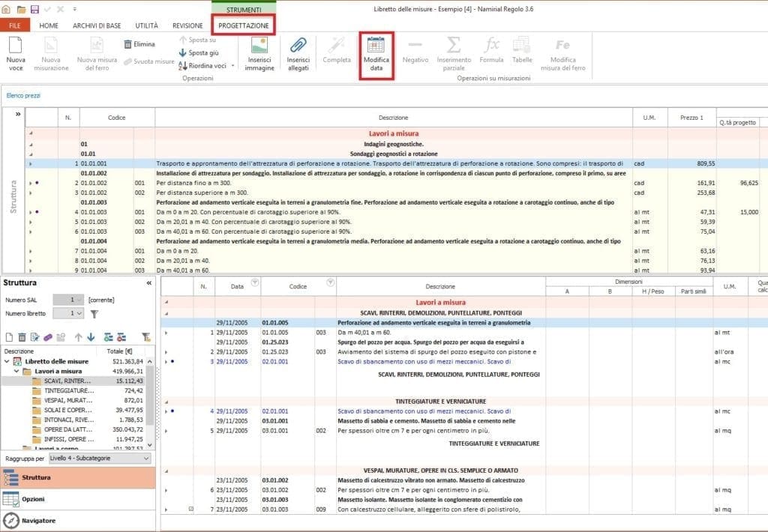Screen dimensions: 768x532
Task: Open the Raggruppa per dropdown
Action: pyautogui.click(x=100, y=459)
